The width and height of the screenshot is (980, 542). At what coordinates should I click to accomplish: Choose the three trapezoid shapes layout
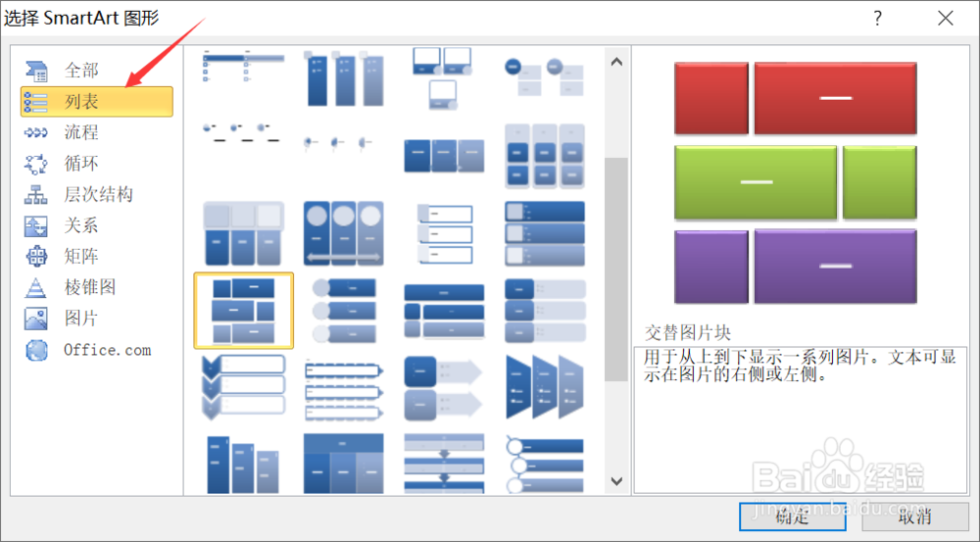(x=544, y=387)
